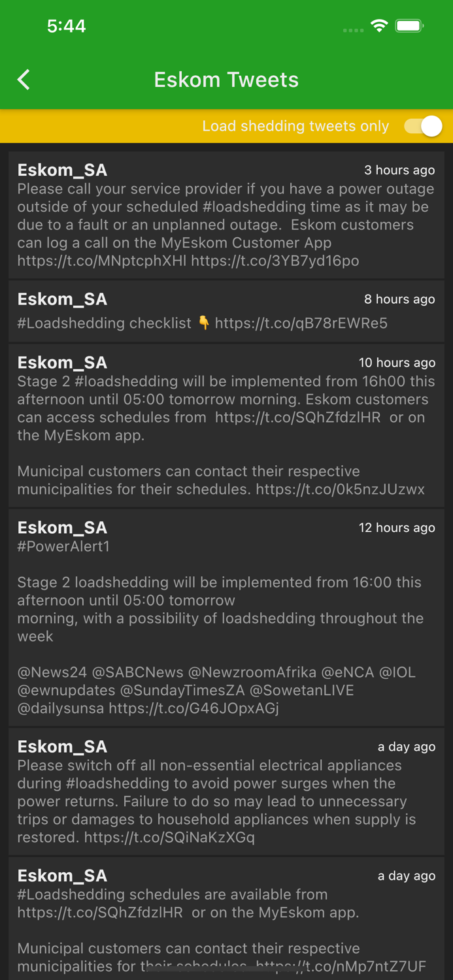
Task: Tap the pointing-finger emoji in the checklist tweet
Action: [x=203, y=323]
